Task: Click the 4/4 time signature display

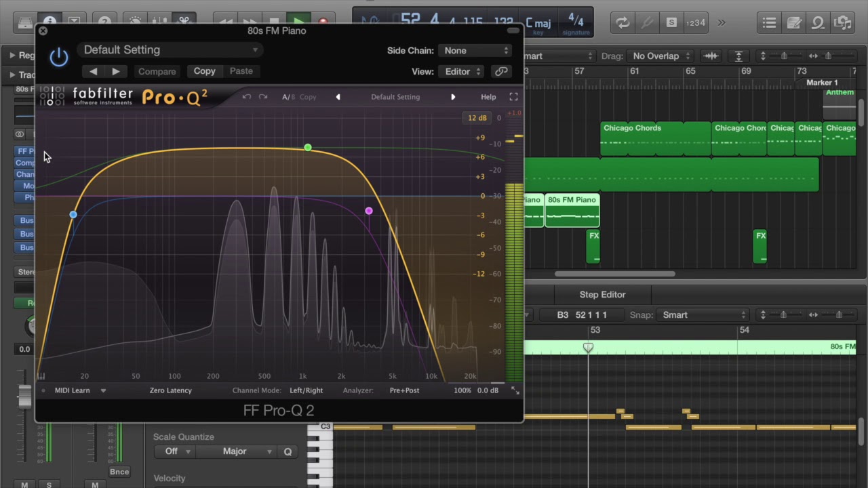Action: point(576,22)
